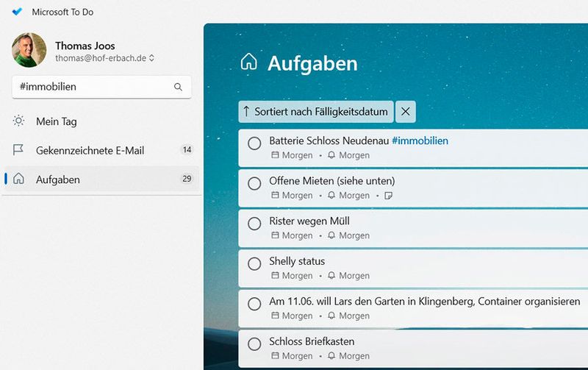The height and width of the screenshot is (370, 588).
Task: Click the house icon beside sidebar Aufgaben
Action: pyautogui.click(x=18, y=179)
